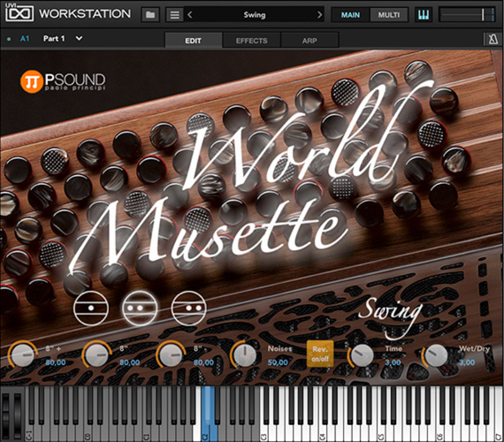Go to next preset arrow

pyautogui.click(x=320, y=15)
